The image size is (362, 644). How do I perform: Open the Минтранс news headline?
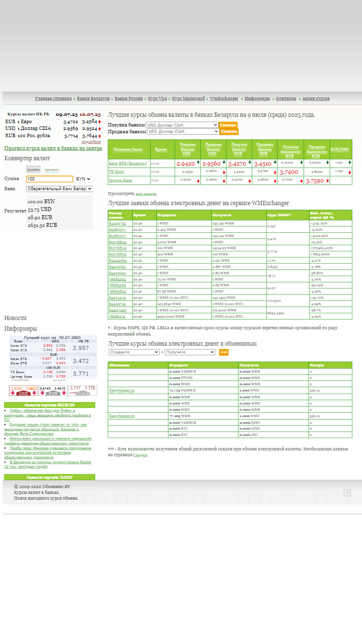(47, 441)
